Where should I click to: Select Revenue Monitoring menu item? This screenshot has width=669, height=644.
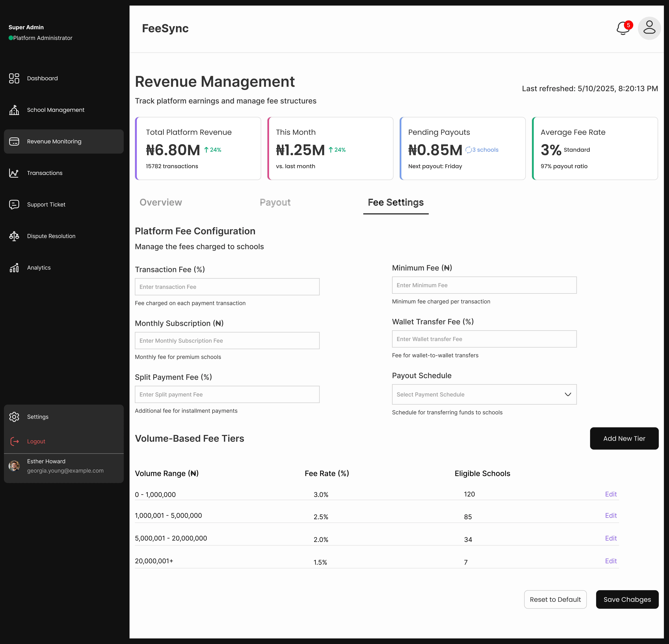click(x=64, y=142)
